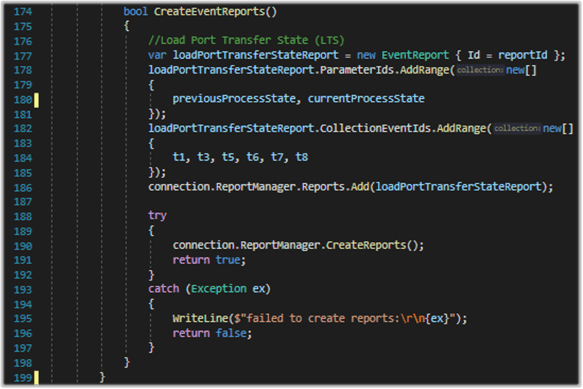Click the bool return type keyword

135,12
